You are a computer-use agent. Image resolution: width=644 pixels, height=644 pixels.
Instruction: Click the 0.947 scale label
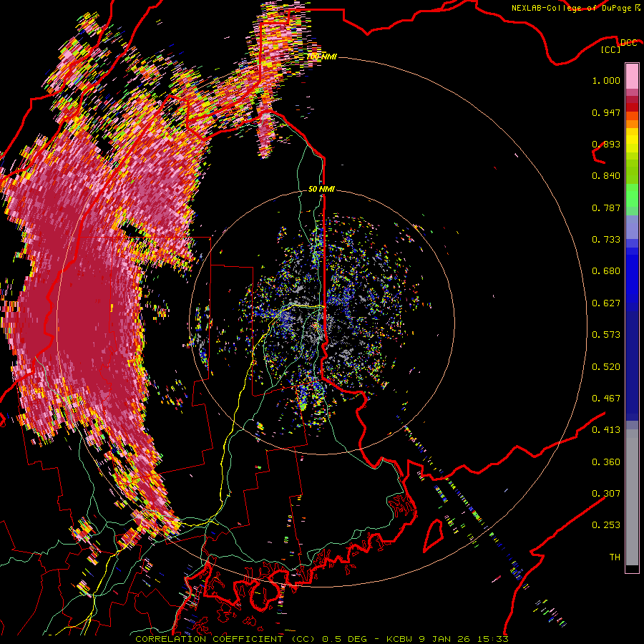[606, 112]
